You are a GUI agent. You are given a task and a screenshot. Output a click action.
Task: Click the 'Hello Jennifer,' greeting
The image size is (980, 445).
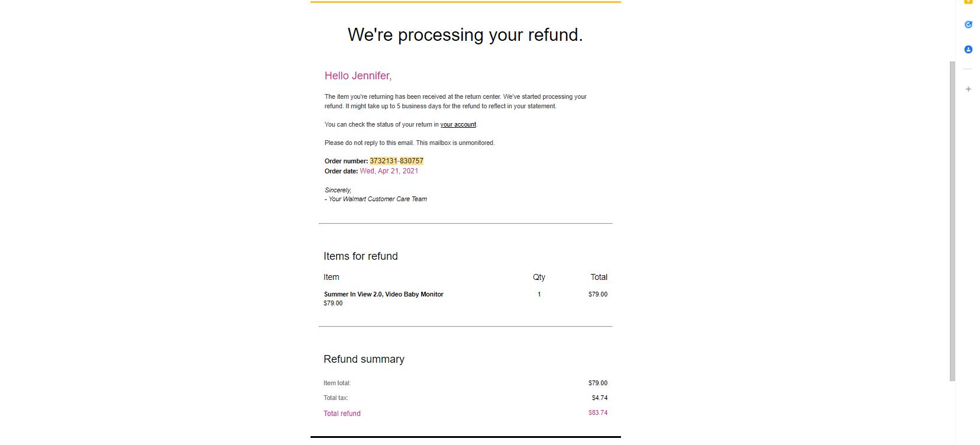coord(358,76)
